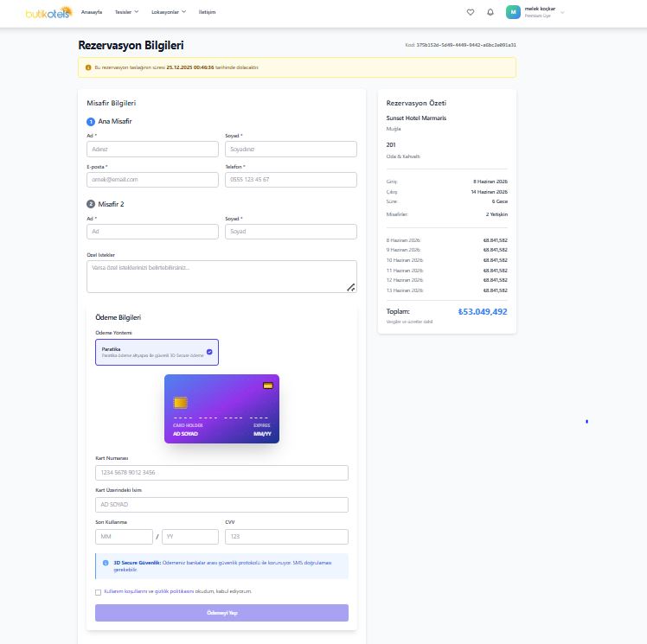Click the 3D Secure info icon
This screenshot has width=647, height=644.
coord(106,563)
